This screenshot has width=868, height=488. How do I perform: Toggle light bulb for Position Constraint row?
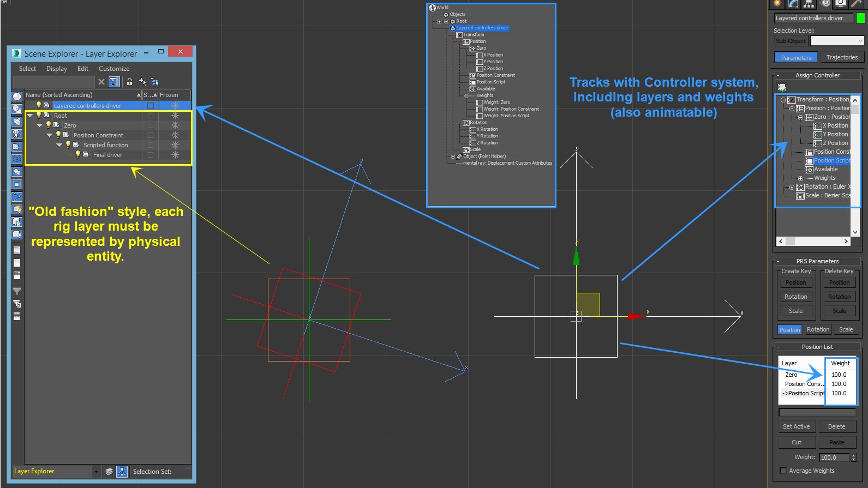click(x=58, y=135)
